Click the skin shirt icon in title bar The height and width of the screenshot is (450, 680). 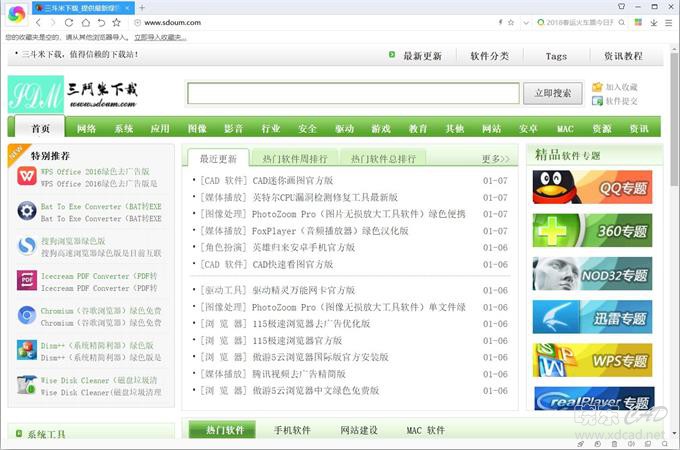pos(621,7)
